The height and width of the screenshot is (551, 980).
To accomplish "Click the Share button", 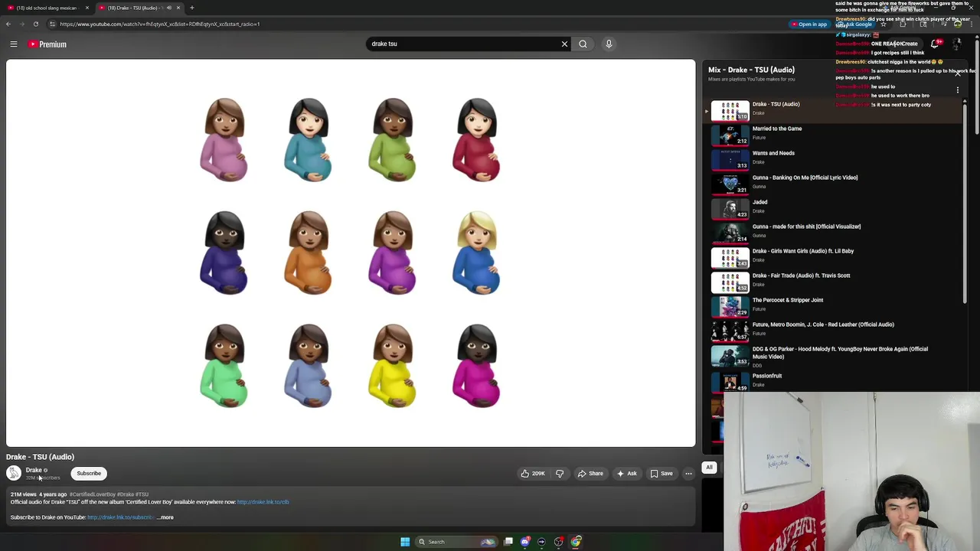I will click(590, 474).
